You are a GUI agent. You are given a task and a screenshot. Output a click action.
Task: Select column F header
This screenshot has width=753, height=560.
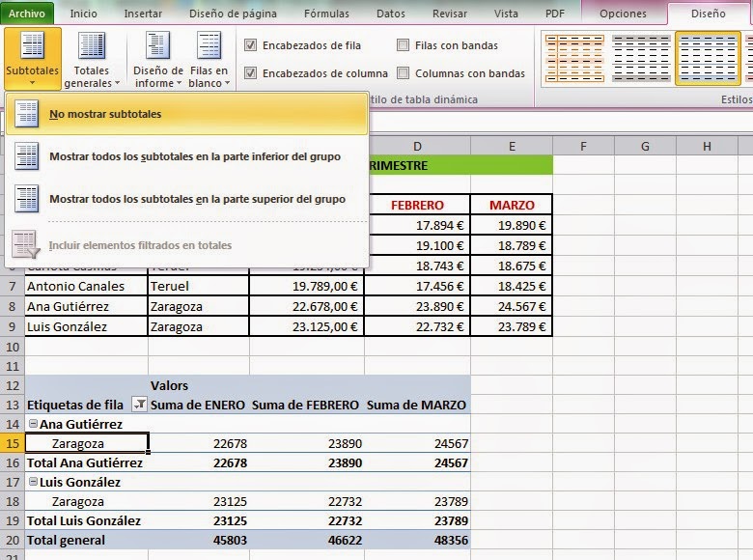point(583,146)
